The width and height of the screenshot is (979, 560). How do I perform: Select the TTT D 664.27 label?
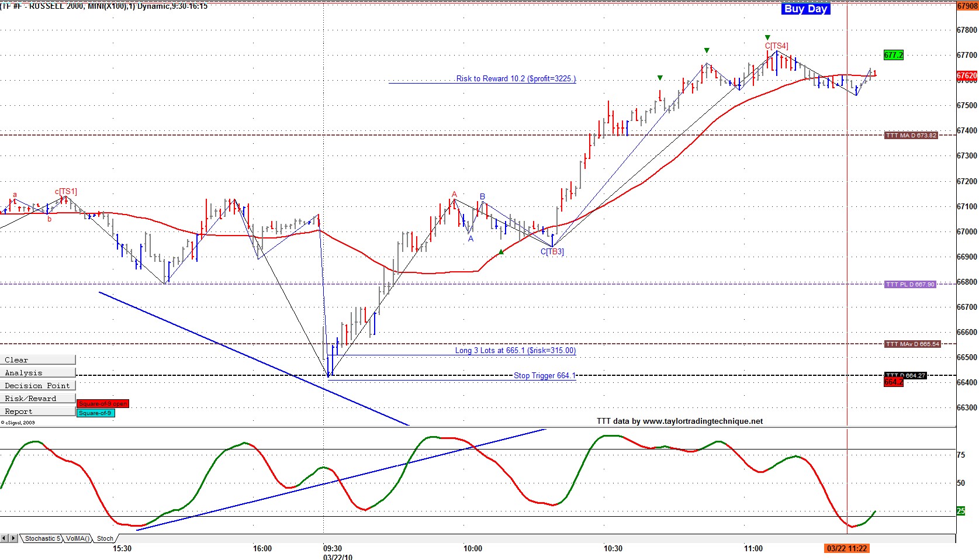coord(905,375)
